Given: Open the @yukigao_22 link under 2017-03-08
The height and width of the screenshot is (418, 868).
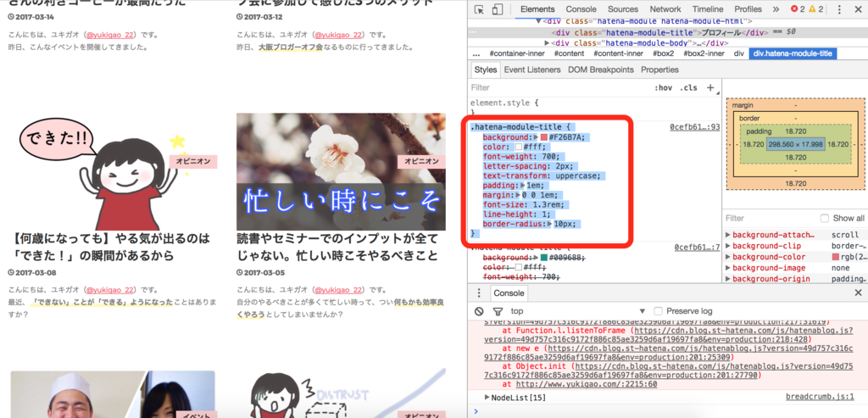Looking at the screenshot, I should click(x=110, y=290).
